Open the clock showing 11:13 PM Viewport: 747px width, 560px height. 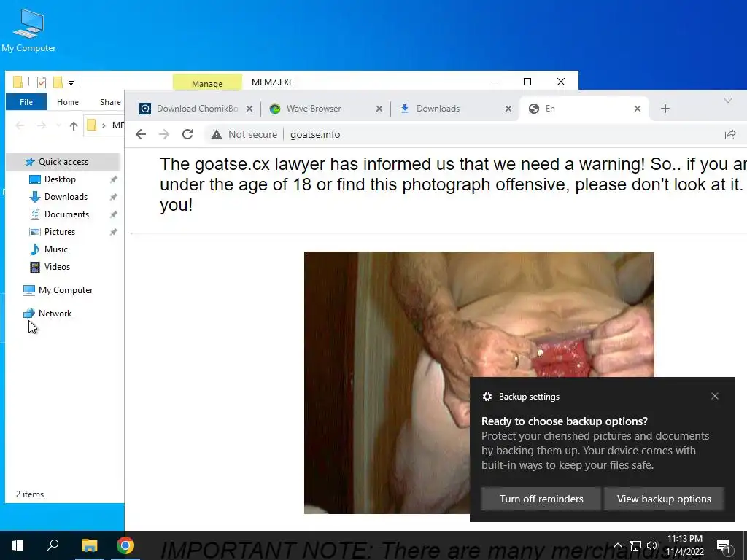point(684,545)
